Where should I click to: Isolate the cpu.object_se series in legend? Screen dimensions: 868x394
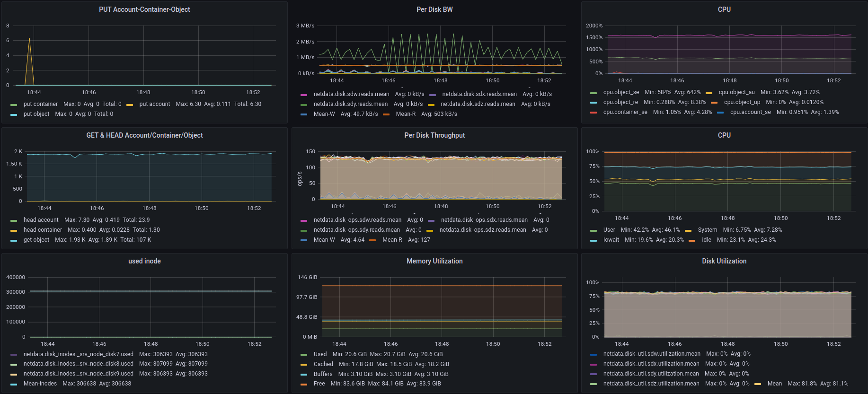pyautogui.click(x=621, y=92)
